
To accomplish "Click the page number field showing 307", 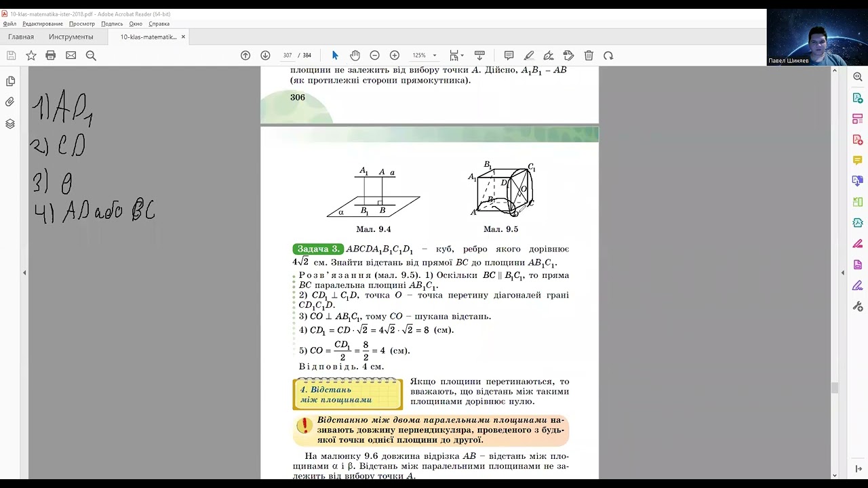I will click(288, 56).
